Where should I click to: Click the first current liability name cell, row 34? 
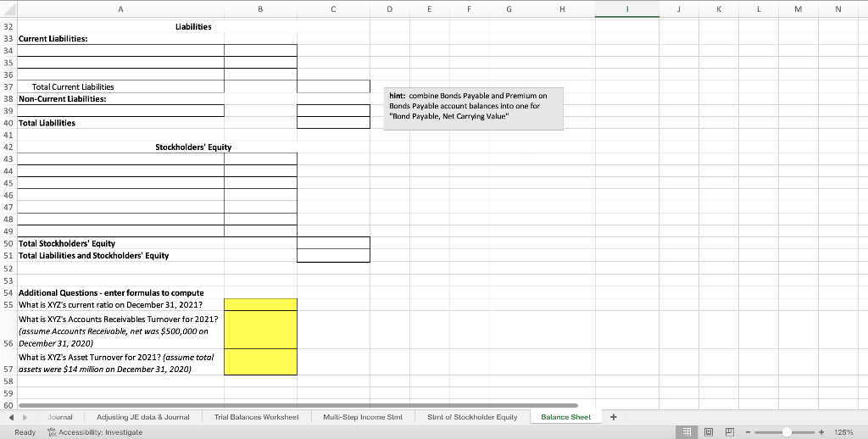point(120,50)
